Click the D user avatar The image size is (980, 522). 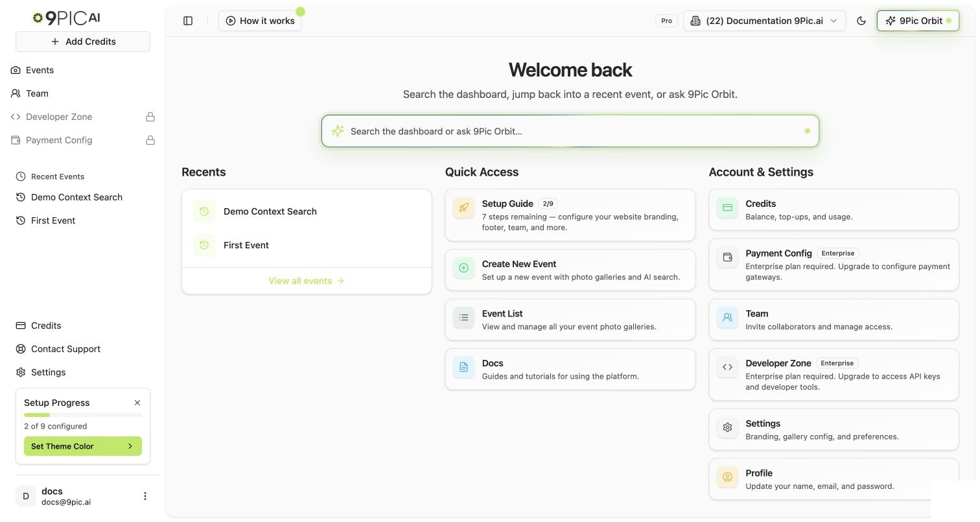tap(26, 496)
